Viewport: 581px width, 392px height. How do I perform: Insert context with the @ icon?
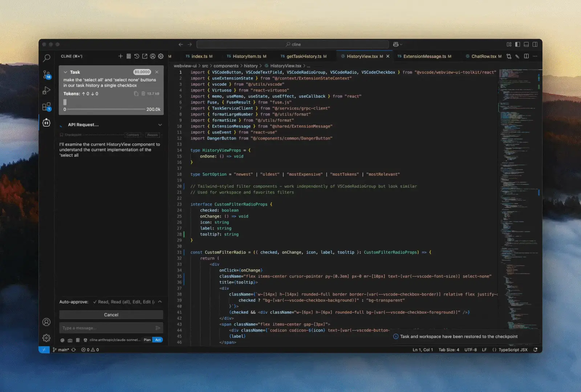point(62,340)
